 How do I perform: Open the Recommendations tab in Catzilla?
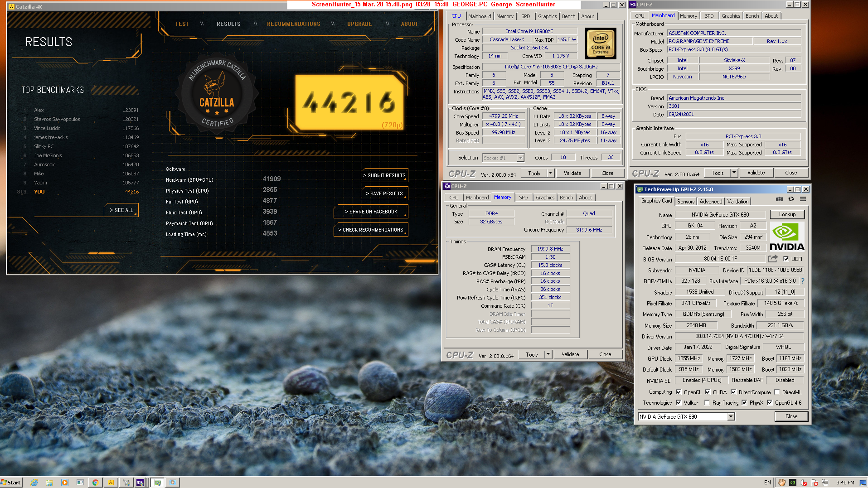click(x=294, y=24)
